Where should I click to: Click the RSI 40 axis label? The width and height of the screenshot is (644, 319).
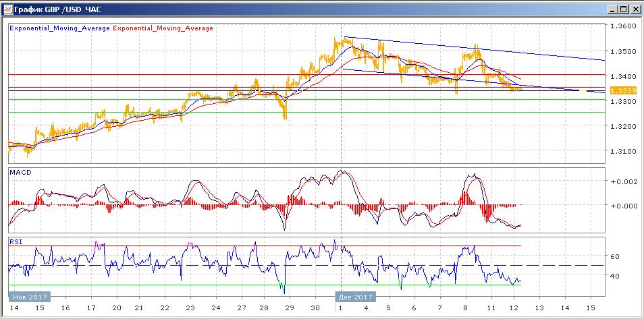pyautogui.click(x=615, y=276)
